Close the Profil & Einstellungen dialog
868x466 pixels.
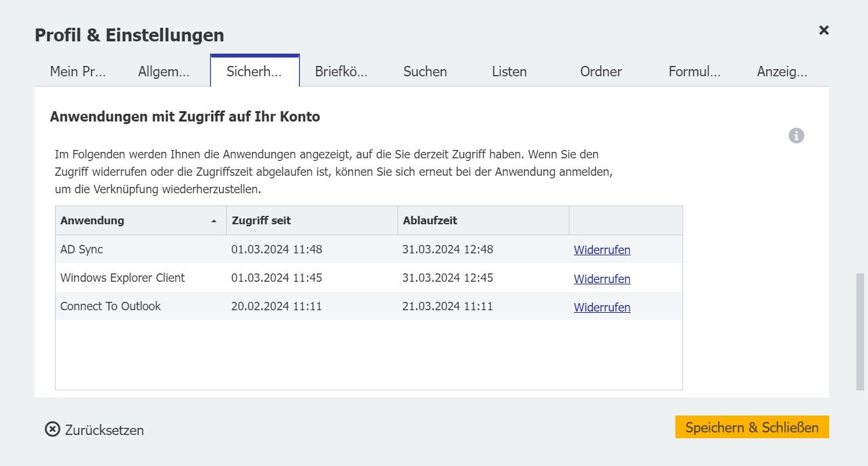point(823,30)
